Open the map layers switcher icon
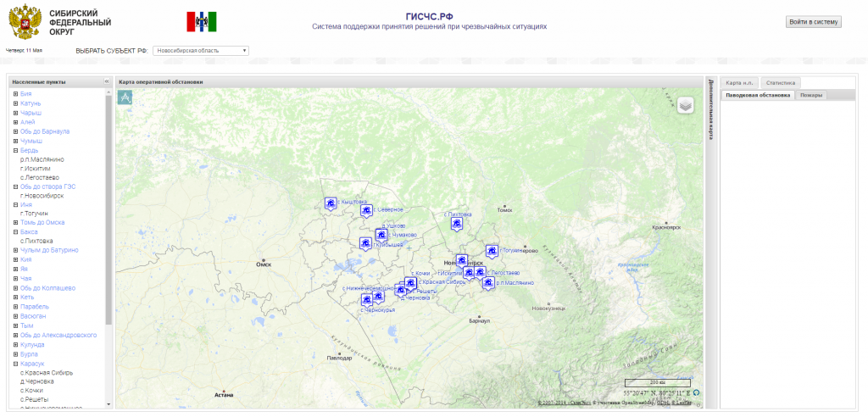The width and height of the screenshot is (868, 417). click(x=686, y=105)
